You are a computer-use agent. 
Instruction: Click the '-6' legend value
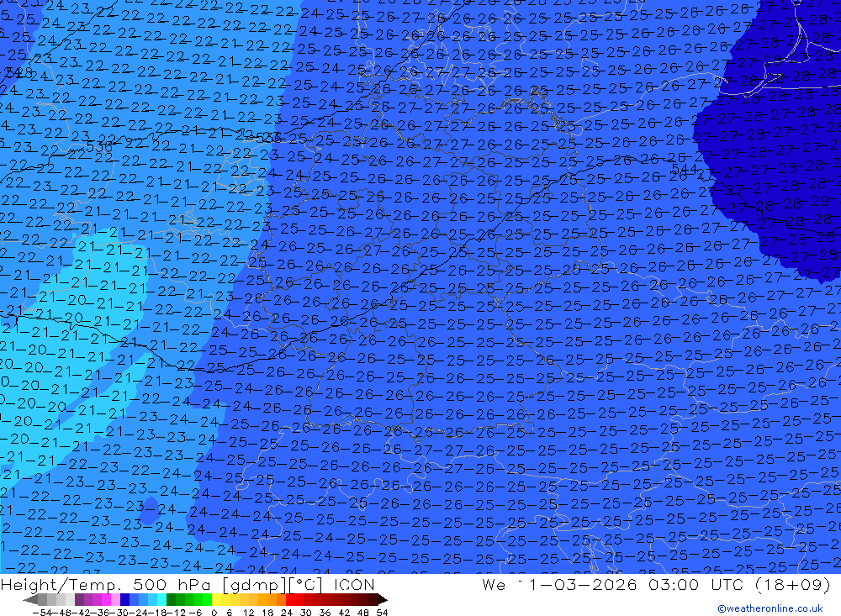point(195,613)
